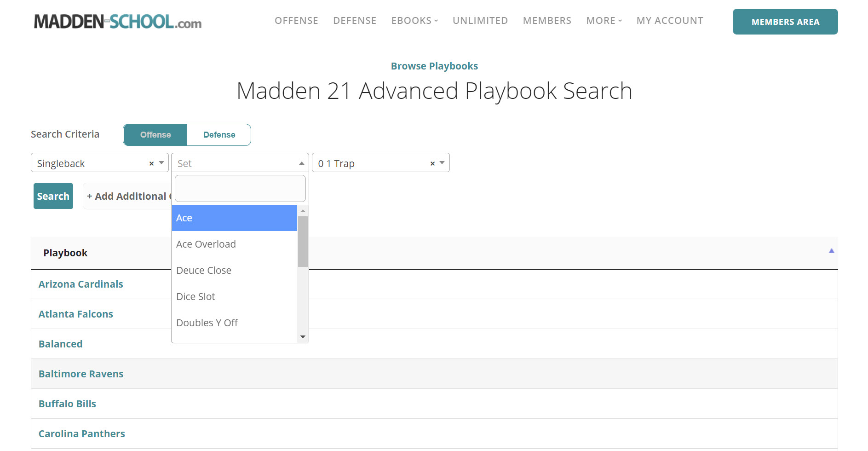Screen dimensions: 868x451
Task: Sort the Playbook column with triangle icon
Action: click(x=831, y=251)
